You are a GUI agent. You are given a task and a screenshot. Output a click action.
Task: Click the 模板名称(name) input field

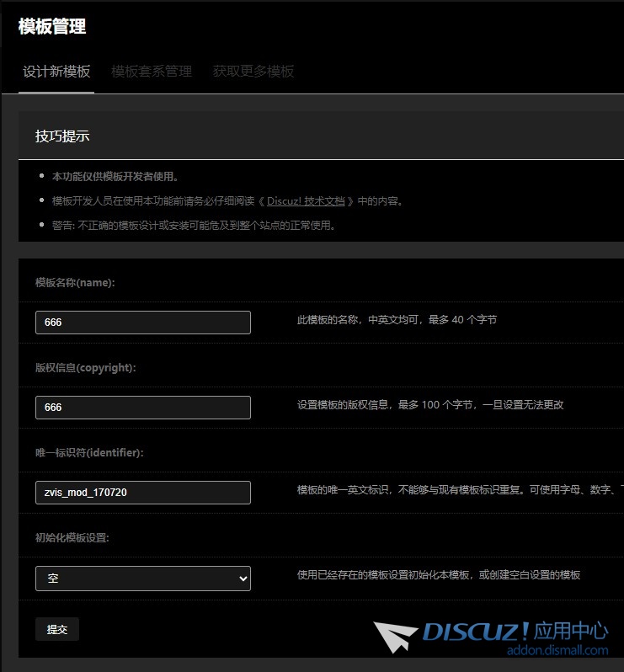[x=143, y=323]
